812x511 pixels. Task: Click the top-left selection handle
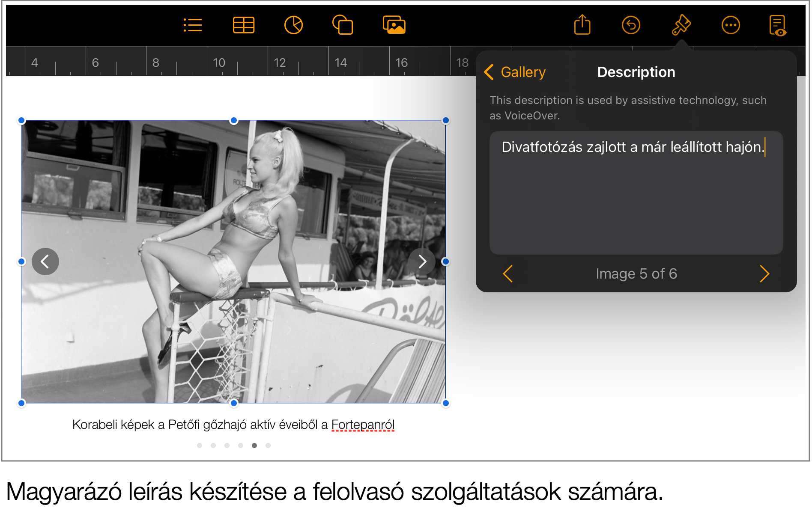(x=21, y=120)
